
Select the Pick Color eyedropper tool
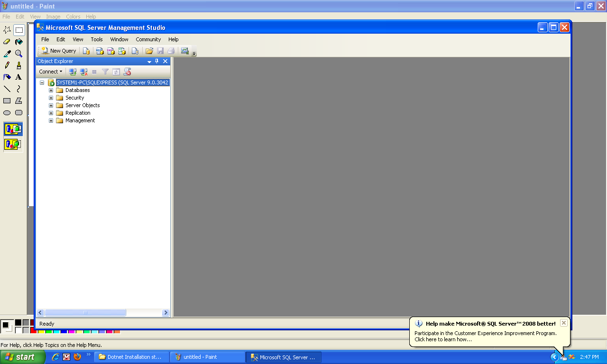(x=7, y=54)
